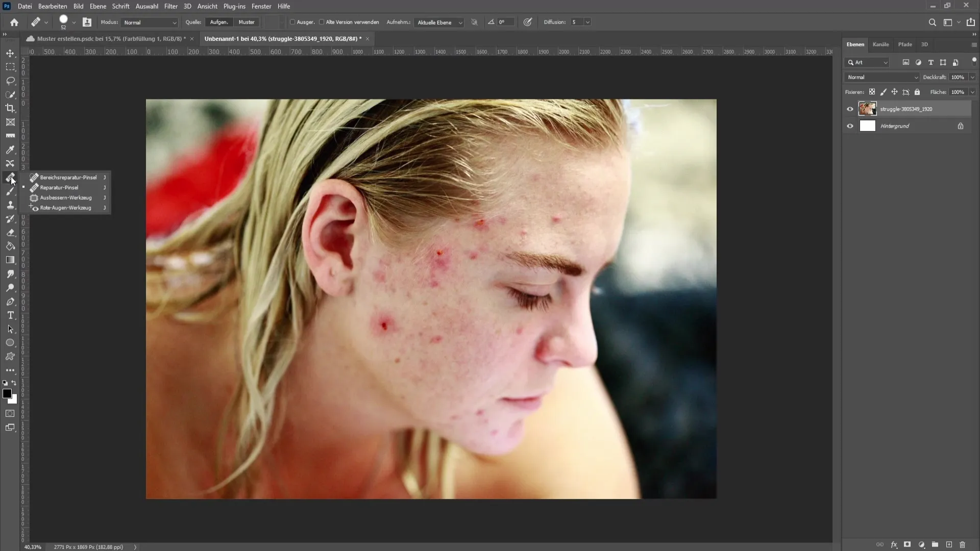Open Filter menu in menu bar
The width and height of the screenshot is (980, 551).
pos(170,6)
